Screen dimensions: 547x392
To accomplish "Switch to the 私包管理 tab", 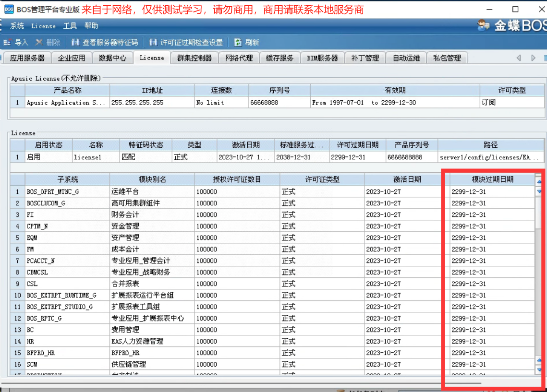I will click(x=447, y=58).
